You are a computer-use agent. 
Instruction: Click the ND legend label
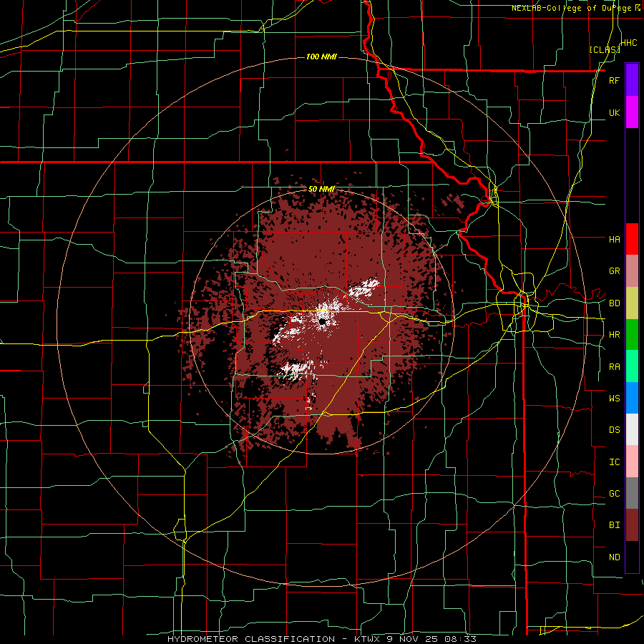point(614,557)
